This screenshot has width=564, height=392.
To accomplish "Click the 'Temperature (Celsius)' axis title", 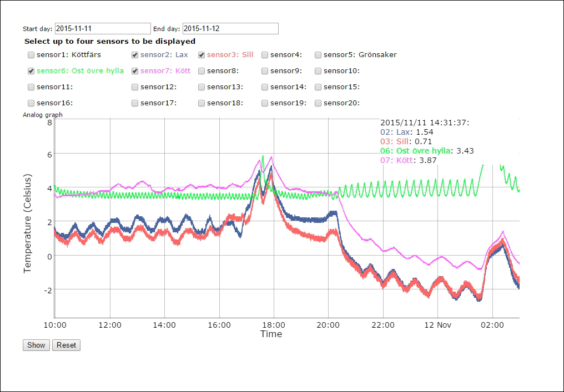I will 28,223.
